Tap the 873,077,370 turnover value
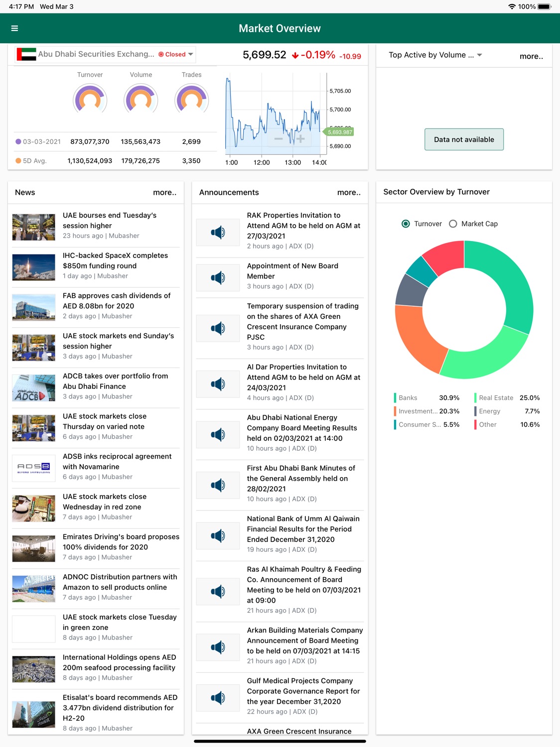Screen dimensions: 560x747 pyautogui.click(x=90, y=141)
